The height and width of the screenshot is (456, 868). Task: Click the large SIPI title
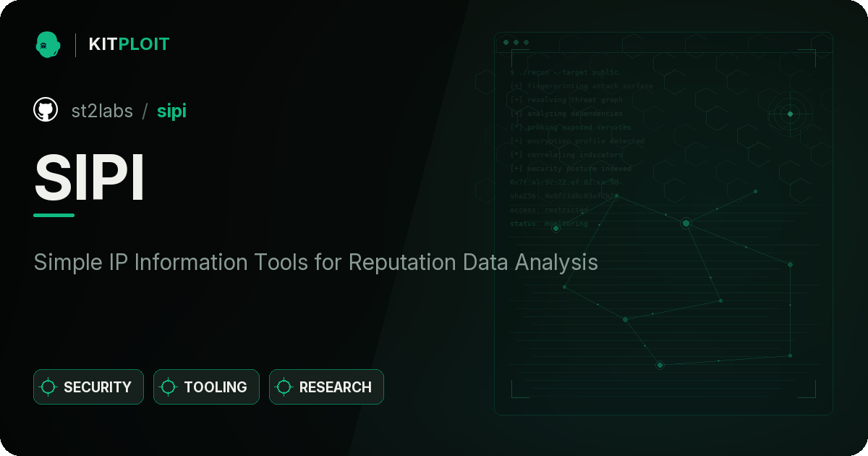(x=90, y=178)
